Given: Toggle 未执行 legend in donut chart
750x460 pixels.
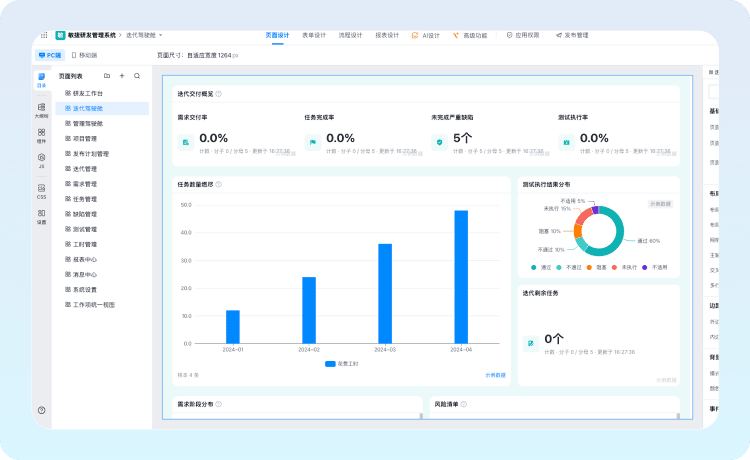Looking at the screenshot, I should (x=624, y=268).
